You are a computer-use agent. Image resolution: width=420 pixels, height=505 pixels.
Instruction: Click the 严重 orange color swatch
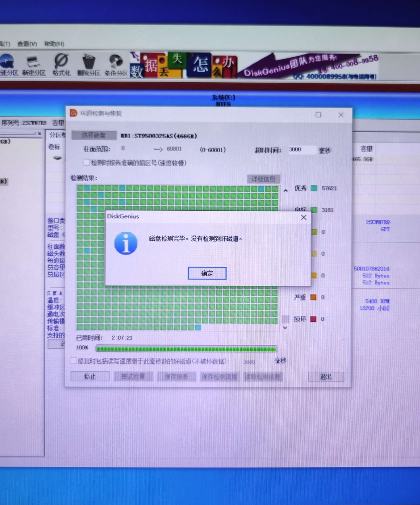click(x=313, y=297)
